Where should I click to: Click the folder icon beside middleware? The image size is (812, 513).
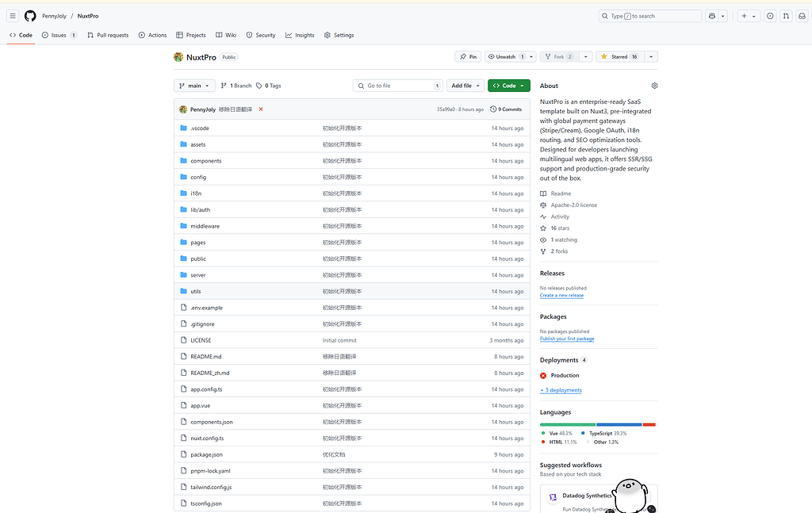(183, 226)
